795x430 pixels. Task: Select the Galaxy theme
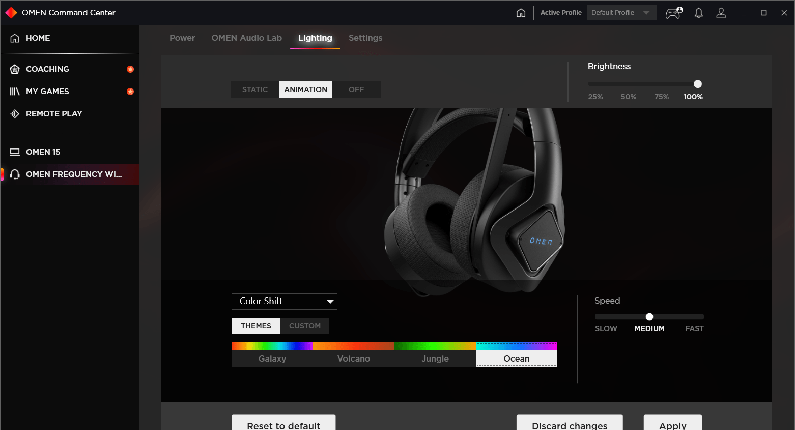[x=272, y=359]
